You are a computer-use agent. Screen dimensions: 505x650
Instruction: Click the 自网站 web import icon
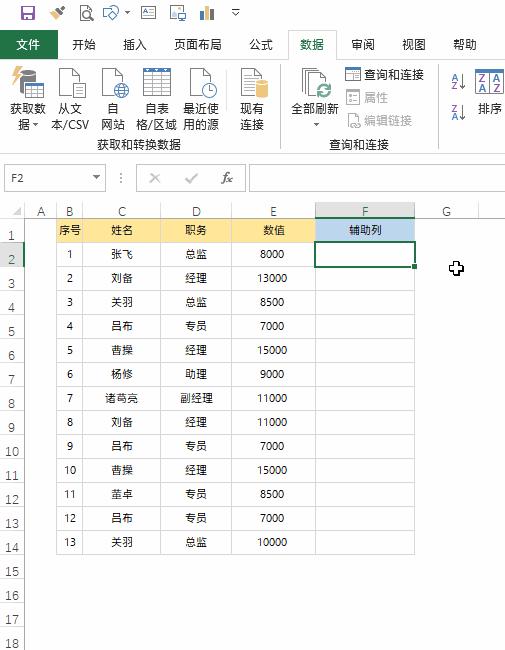pos(115,83)
